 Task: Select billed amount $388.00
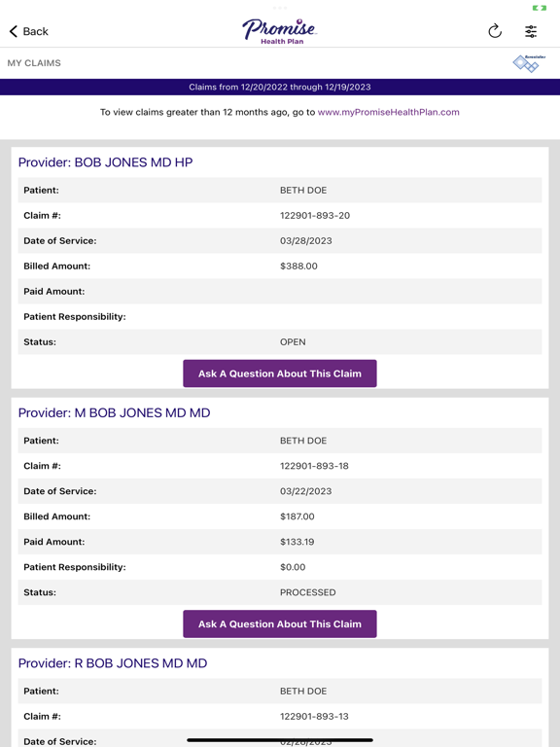pos(298,267)
